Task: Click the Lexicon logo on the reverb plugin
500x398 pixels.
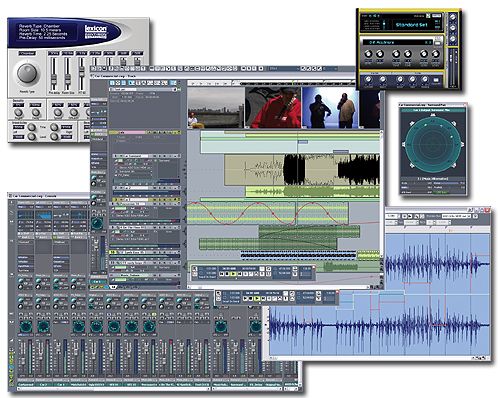Action: (x=96, y=32)
